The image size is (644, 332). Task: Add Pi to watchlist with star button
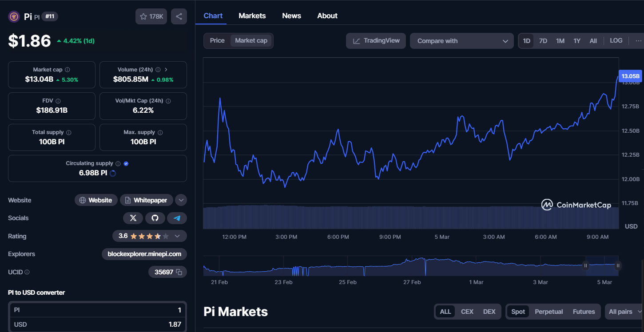[x=151, y=16]
